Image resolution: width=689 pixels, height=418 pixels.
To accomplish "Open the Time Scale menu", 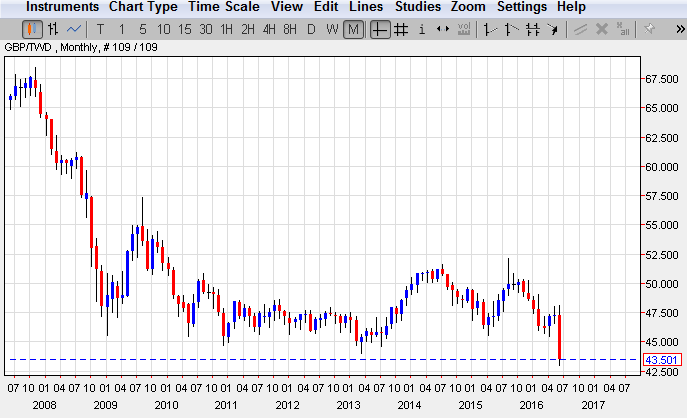I will click(x=224, y=7).
